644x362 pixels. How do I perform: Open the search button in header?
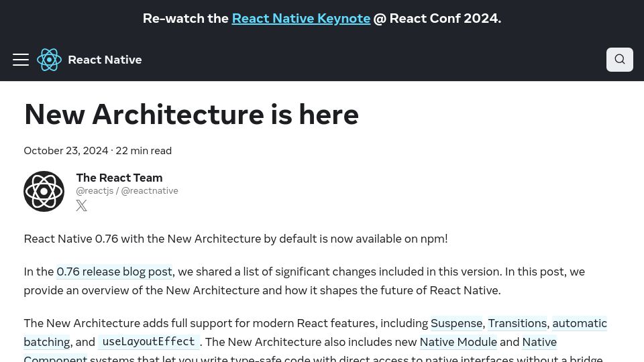click(619, 60)
